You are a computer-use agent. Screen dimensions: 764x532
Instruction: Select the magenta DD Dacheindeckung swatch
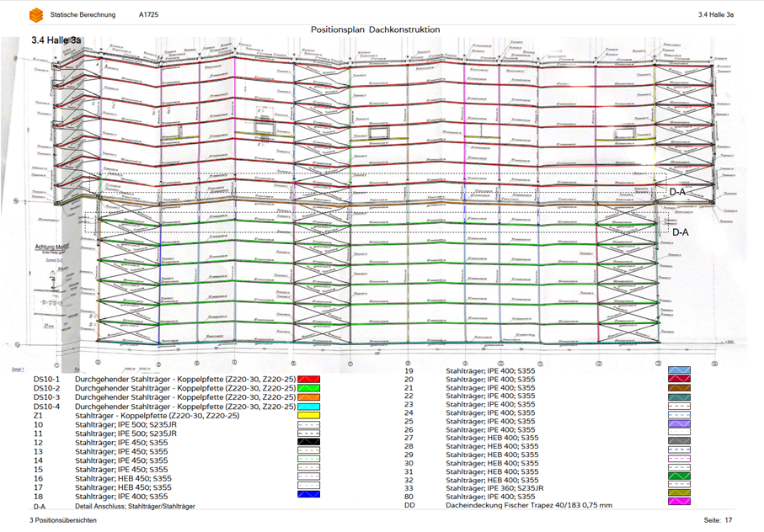tap(679, 502)
